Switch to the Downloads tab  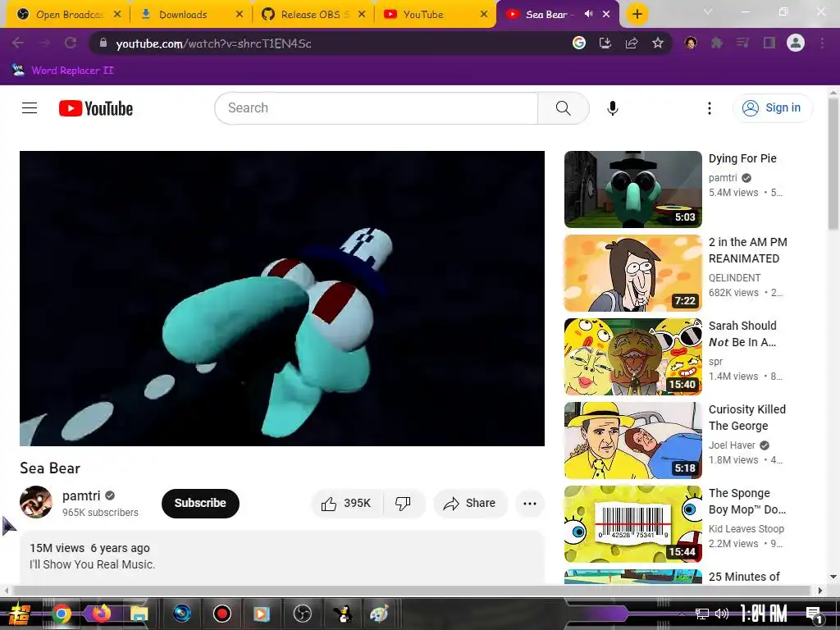click(189, 15)
